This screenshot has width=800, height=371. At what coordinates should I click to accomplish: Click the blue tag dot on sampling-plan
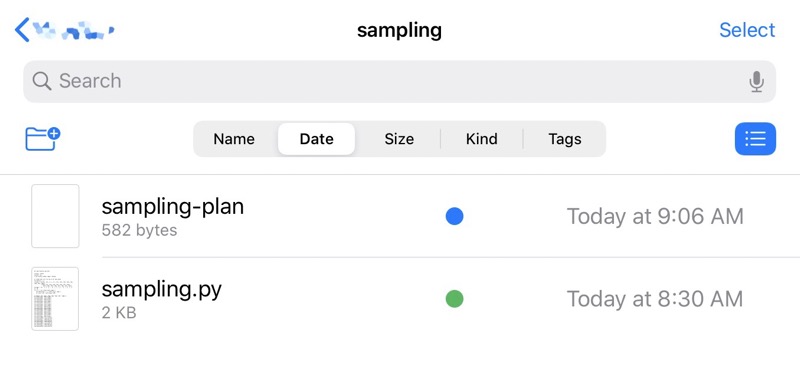tap(454, 216)
